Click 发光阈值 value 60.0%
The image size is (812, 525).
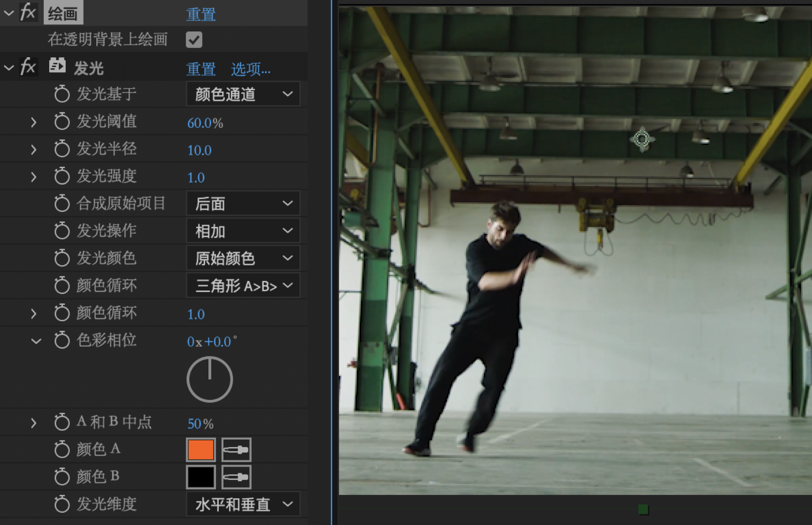pos(205,123)
